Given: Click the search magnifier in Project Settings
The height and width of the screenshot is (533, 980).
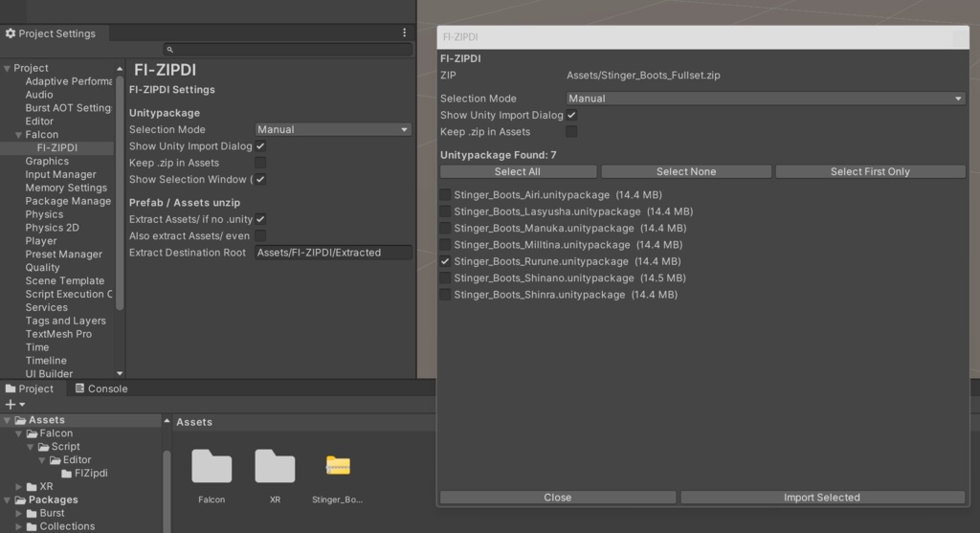Looking at the screenshot, I should tap(170, 50).
